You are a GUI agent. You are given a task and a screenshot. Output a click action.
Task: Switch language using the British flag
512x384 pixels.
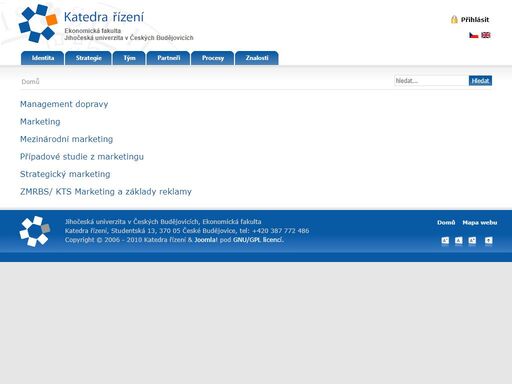pos(486,35)
